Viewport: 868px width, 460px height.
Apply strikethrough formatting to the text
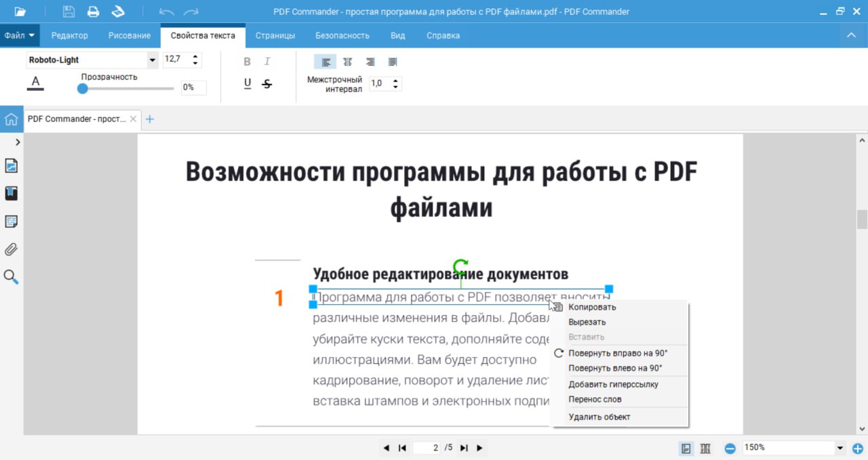coord(267,83)
